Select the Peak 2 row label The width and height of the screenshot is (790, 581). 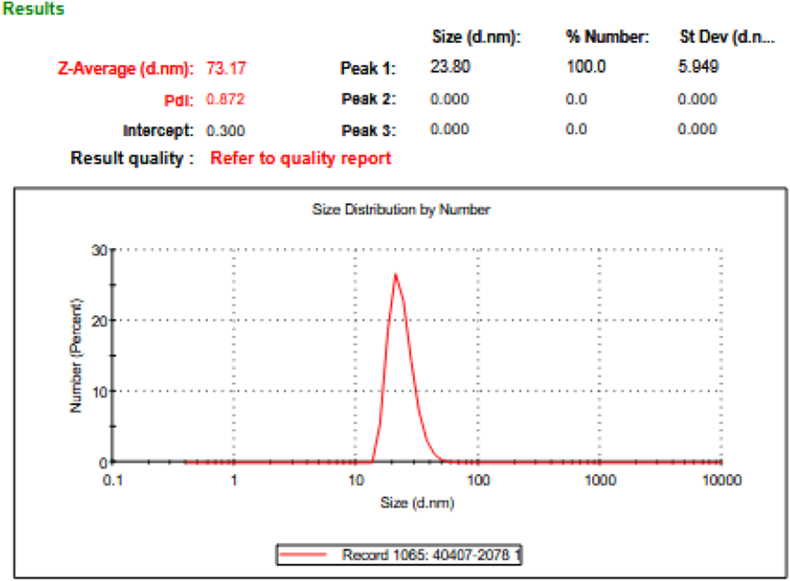coord(368,99)
